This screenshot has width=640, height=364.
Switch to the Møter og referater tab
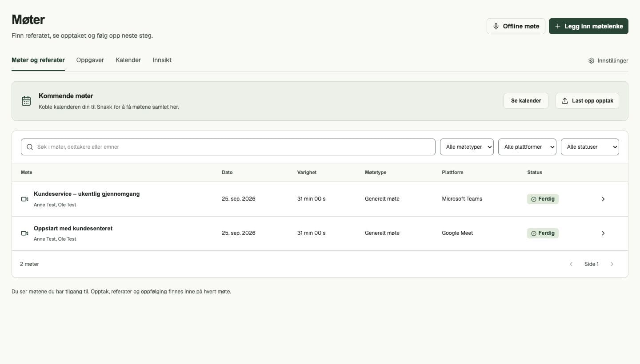pyautogui.click(x=38, y=60)
